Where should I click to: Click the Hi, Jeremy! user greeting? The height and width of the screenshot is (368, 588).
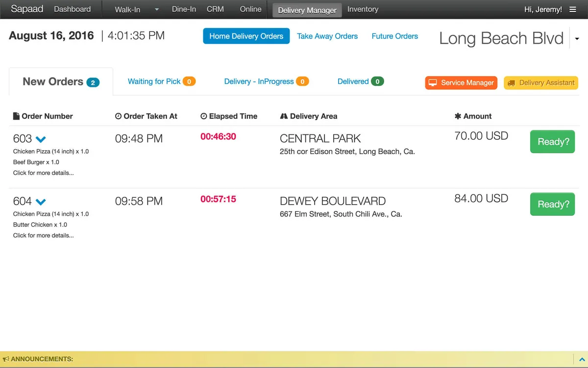(x=543, y=9)
